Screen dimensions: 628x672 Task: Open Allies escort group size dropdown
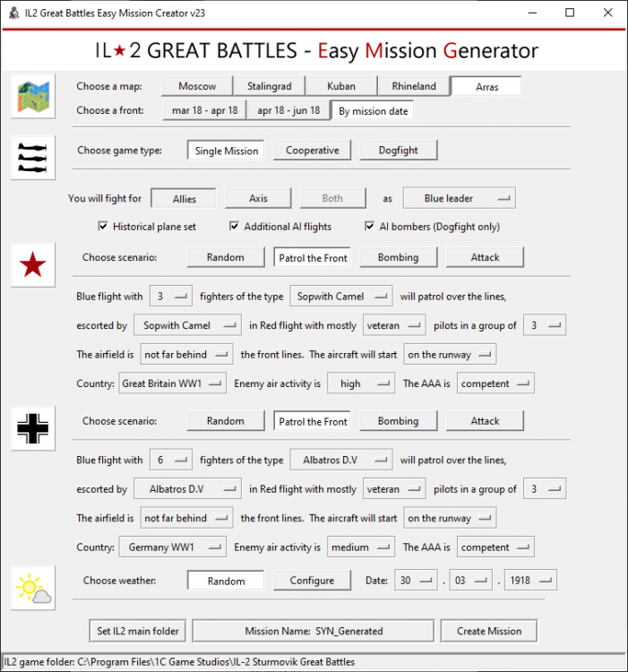point(545,325)
